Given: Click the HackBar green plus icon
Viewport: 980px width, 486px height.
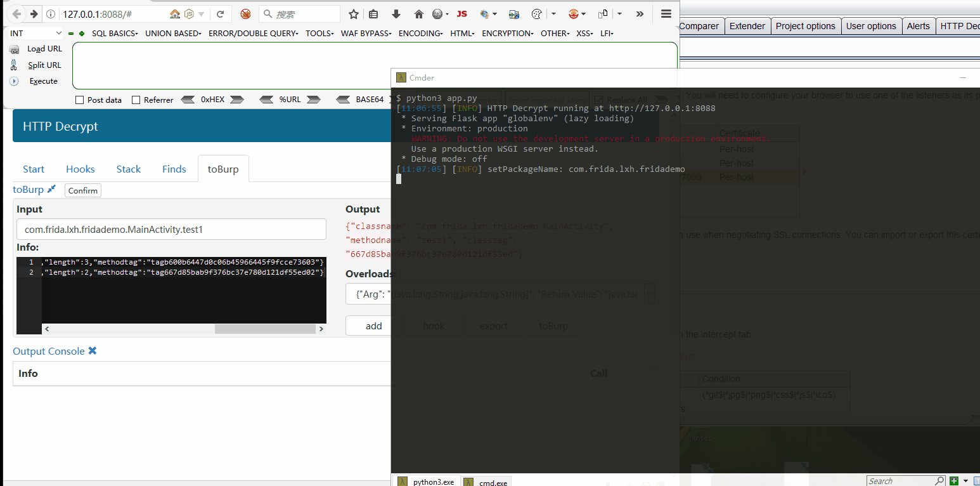Looking at the screenshot, I should click(82, 34).
